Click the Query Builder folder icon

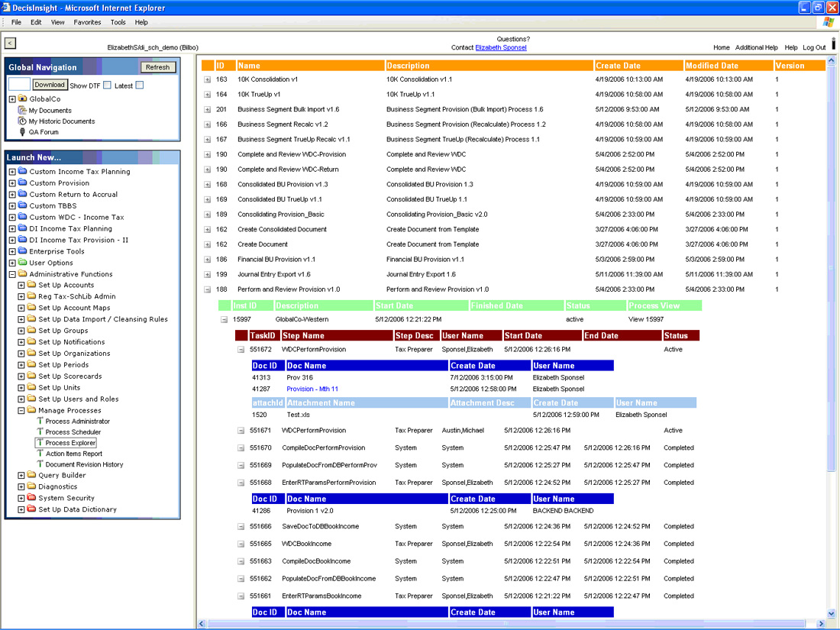pos(31,475)
